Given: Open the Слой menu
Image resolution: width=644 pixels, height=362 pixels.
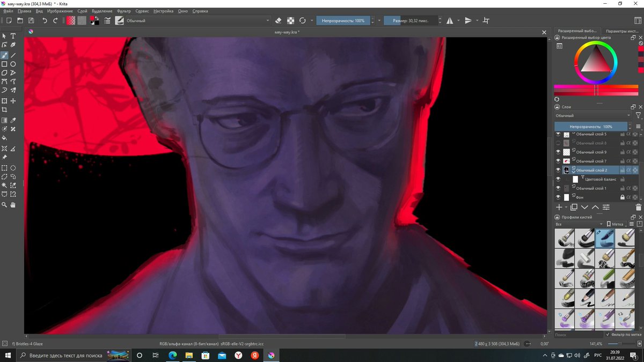Looking at the screenshot, I should click(x=82, y=11).
